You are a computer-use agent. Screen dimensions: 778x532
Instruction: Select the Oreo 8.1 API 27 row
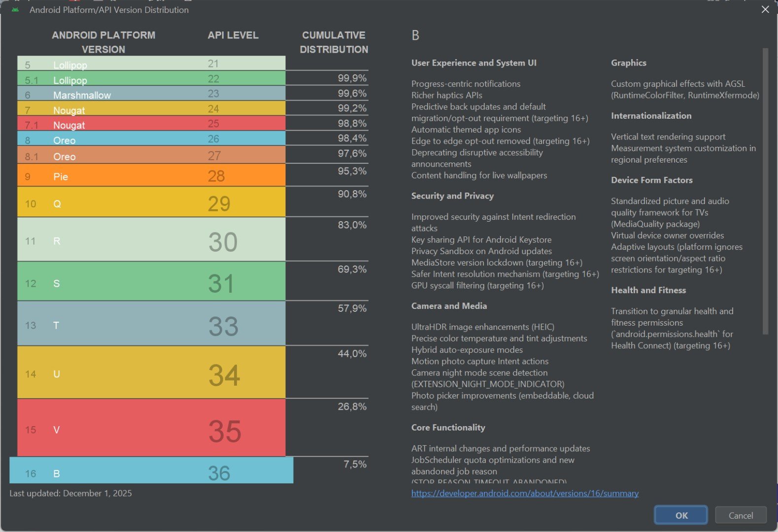(151, 155)
